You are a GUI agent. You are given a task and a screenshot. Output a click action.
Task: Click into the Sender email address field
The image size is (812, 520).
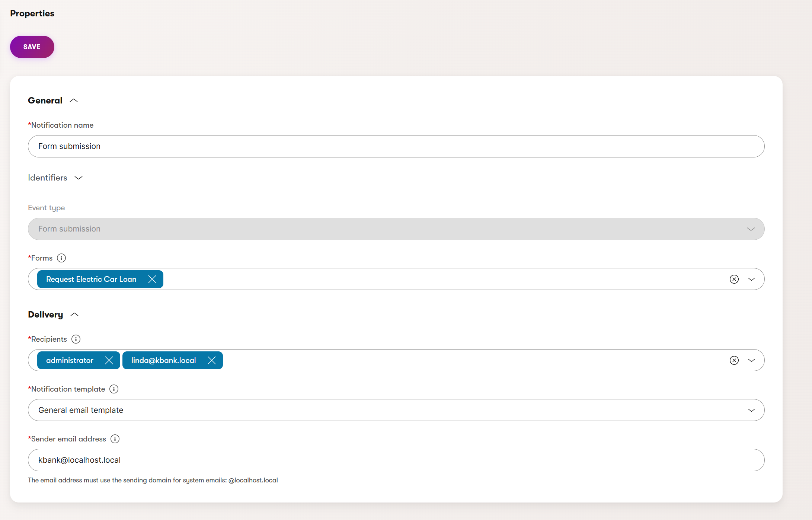click(x=396, y=460)
